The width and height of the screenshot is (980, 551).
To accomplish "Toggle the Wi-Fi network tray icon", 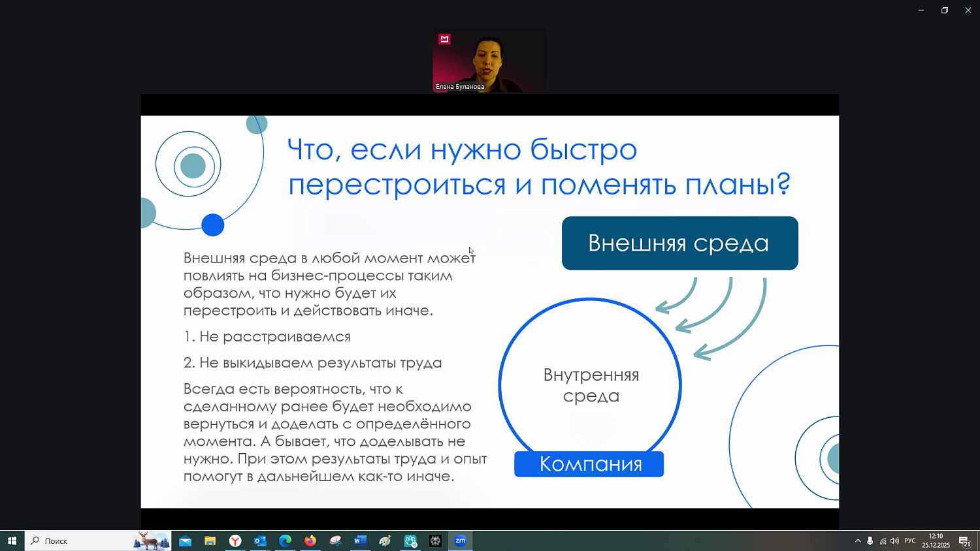I will pyautogui.click(x=883, y=541).
